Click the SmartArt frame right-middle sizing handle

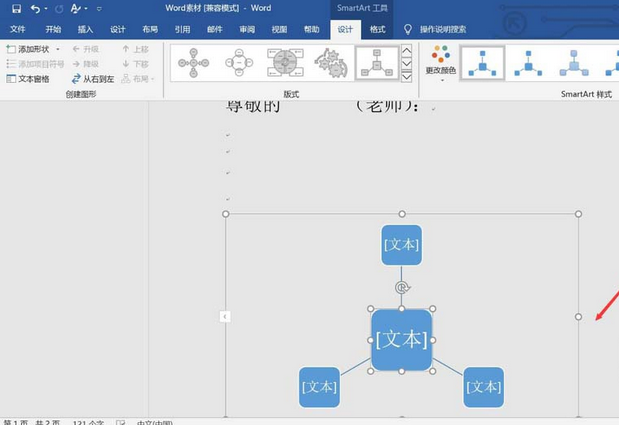click(578, 316)
